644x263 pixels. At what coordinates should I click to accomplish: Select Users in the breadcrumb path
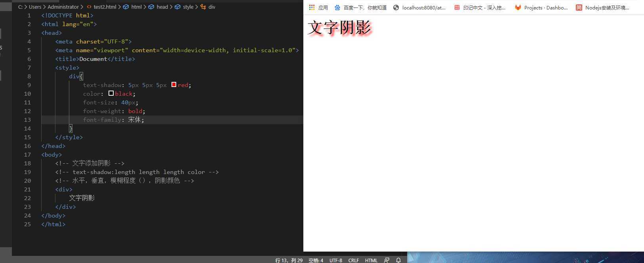(35, 7)
